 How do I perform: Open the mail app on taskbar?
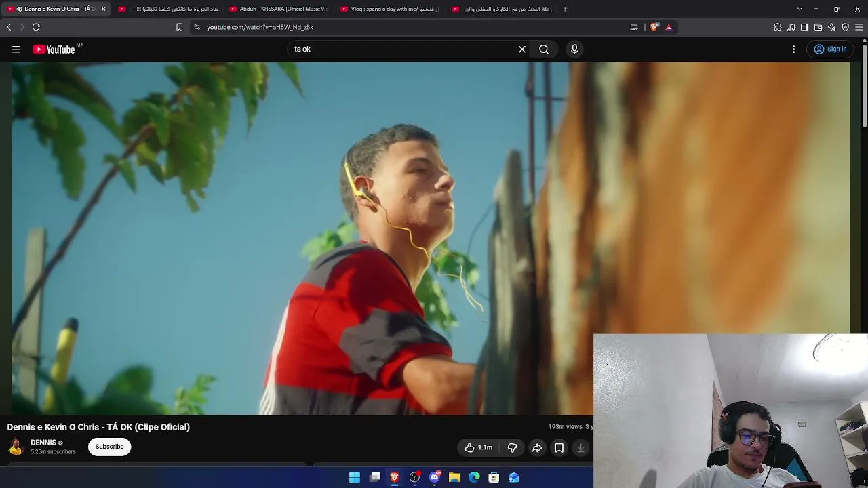(x=514, y=477)
